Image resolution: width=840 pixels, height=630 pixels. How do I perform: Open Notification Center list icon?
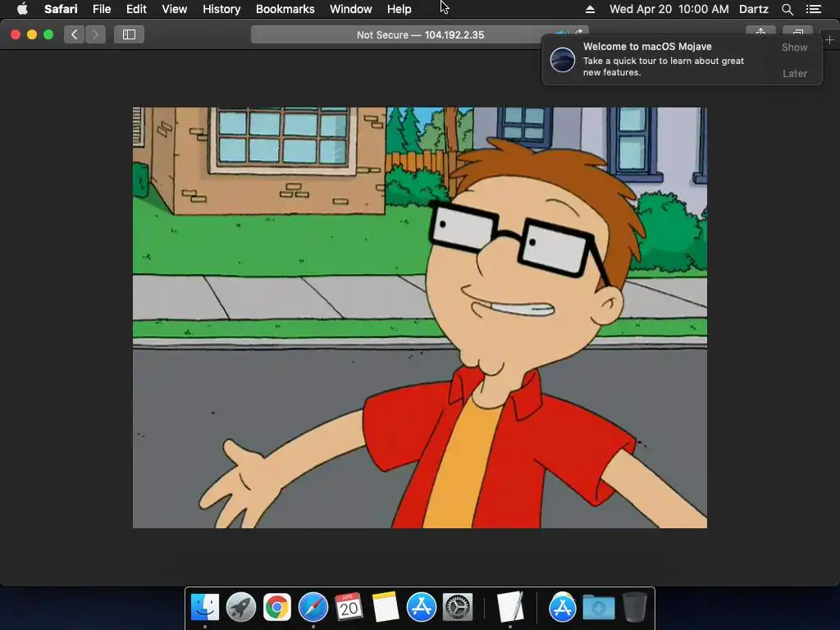pyautogui.click(x=814, y=9)
